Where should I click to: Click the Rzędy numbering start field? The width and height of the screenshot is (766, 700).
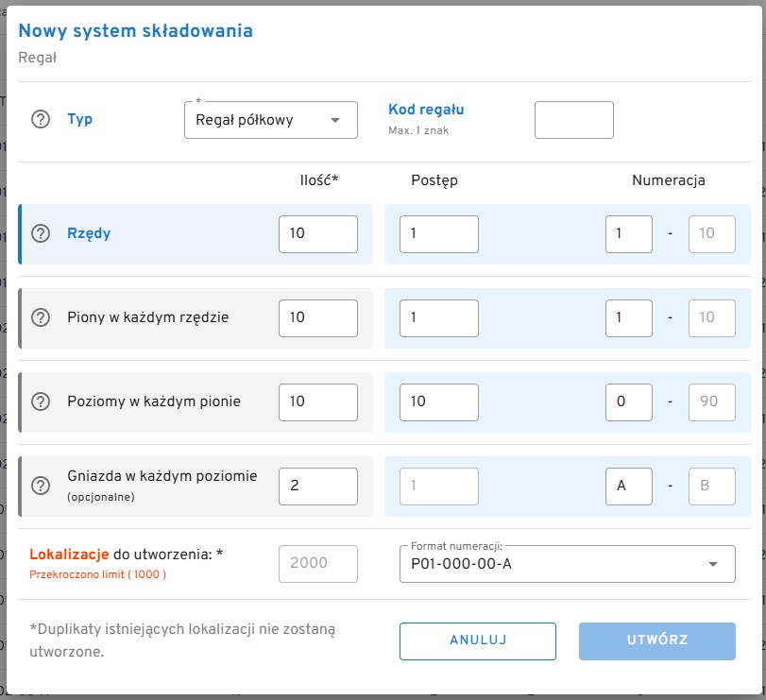click(x=628, y=234)
